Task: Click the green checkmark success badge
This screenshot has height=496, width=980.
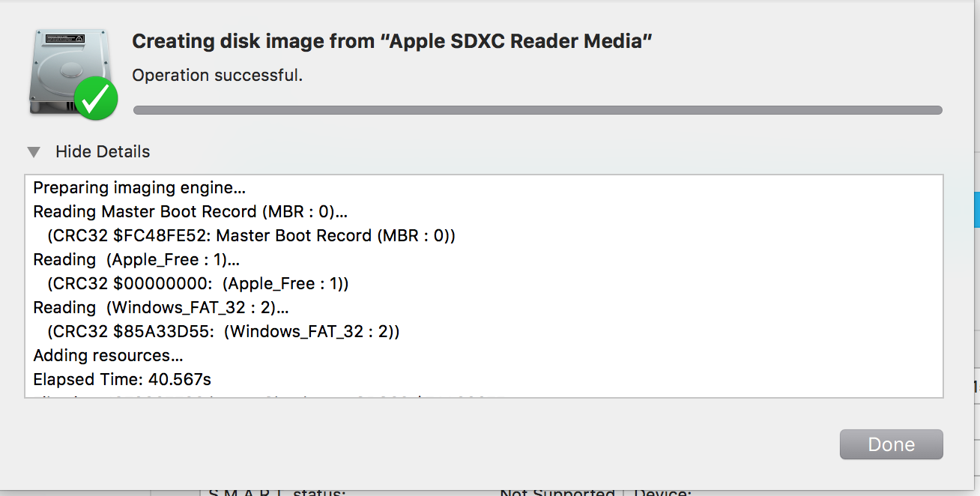Action: coord(95,98)
